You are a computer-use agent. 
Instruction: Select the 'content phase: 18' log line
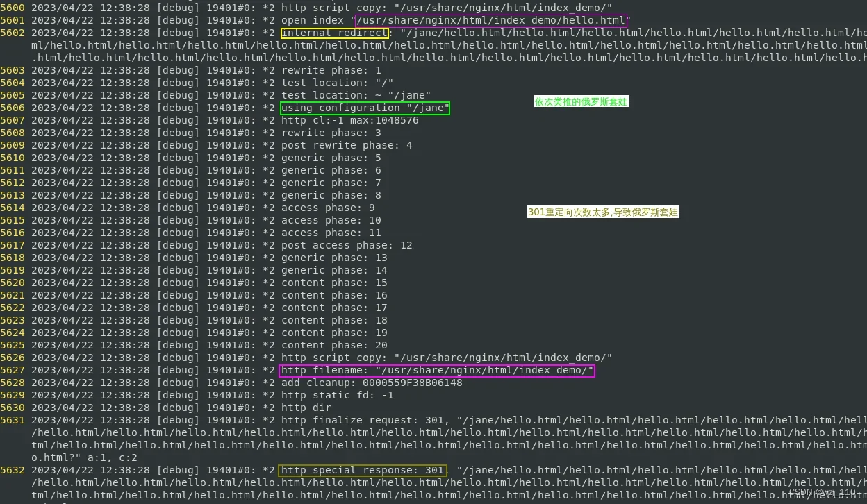coord(195,320)
